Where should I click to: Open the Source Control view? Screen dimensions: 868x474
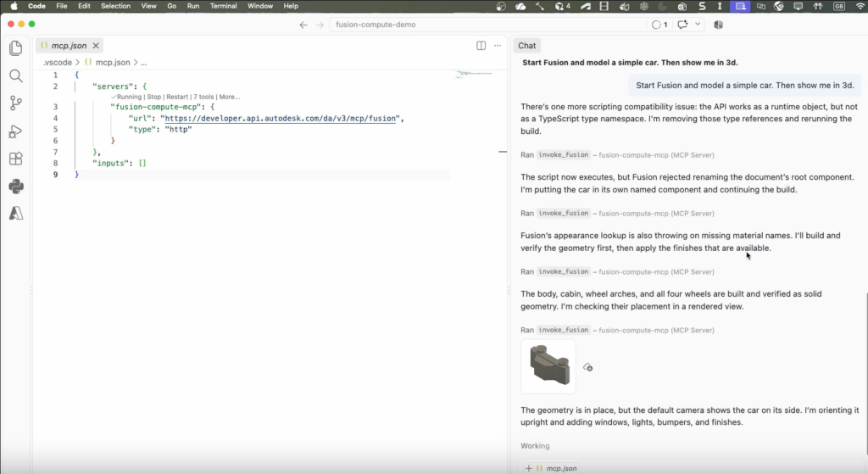tap(16, 103)
